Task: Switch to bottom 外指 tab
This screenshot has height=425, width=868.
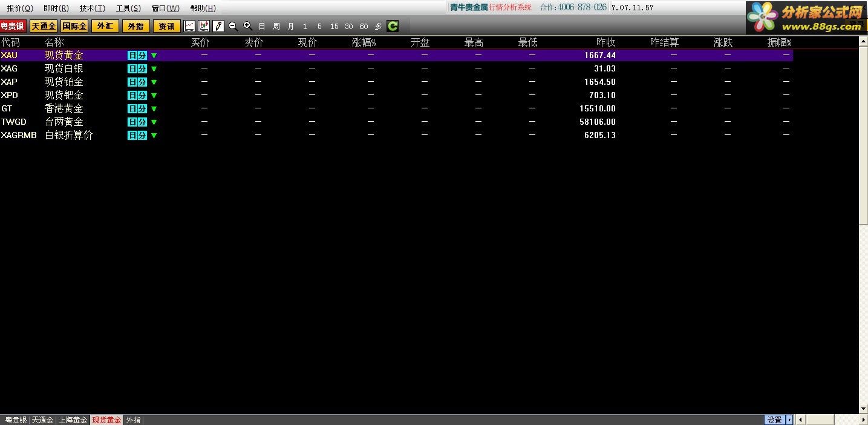Action: tap(133, 420)
